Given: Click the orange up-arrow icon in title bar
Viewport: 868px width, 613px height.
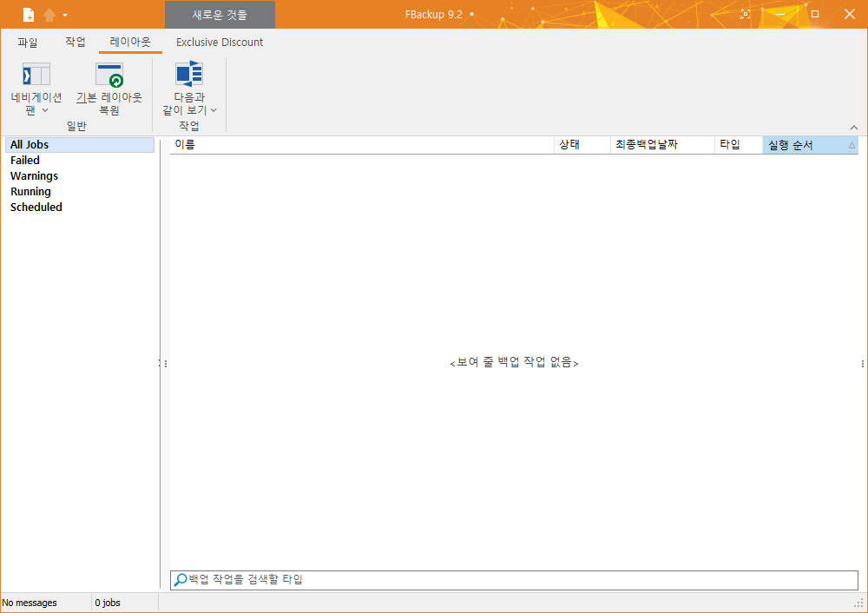Looking at the screenshot, I should click(49, 15).
